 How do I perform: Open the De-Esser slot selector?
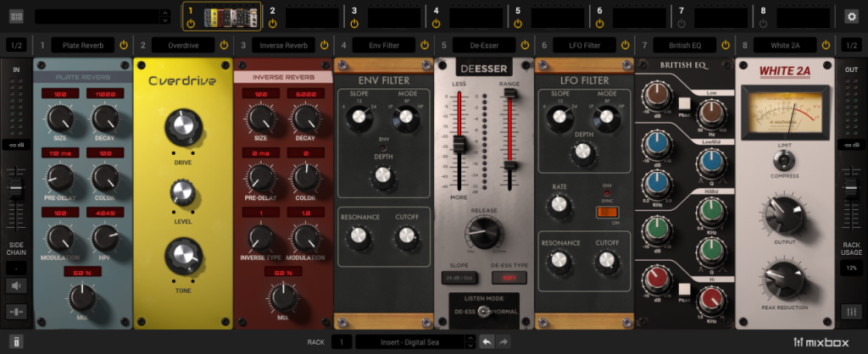(484, 45)
